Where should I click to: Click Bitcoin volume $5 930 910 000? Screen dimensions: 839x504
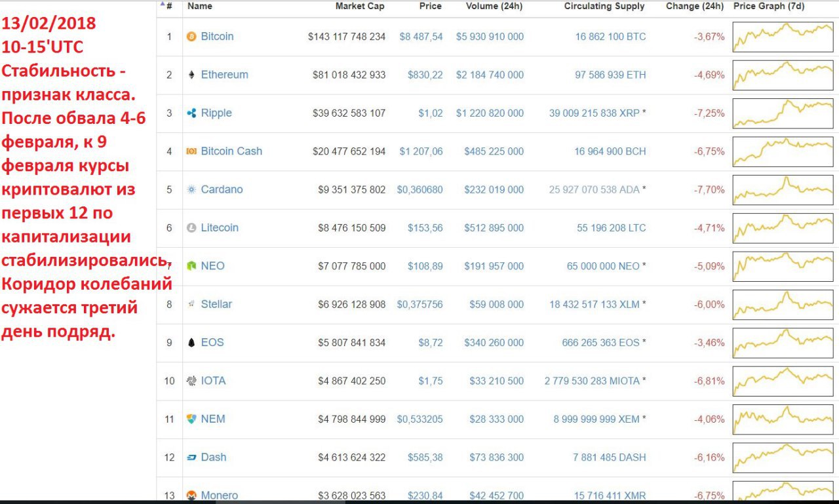tap(490, 37)
